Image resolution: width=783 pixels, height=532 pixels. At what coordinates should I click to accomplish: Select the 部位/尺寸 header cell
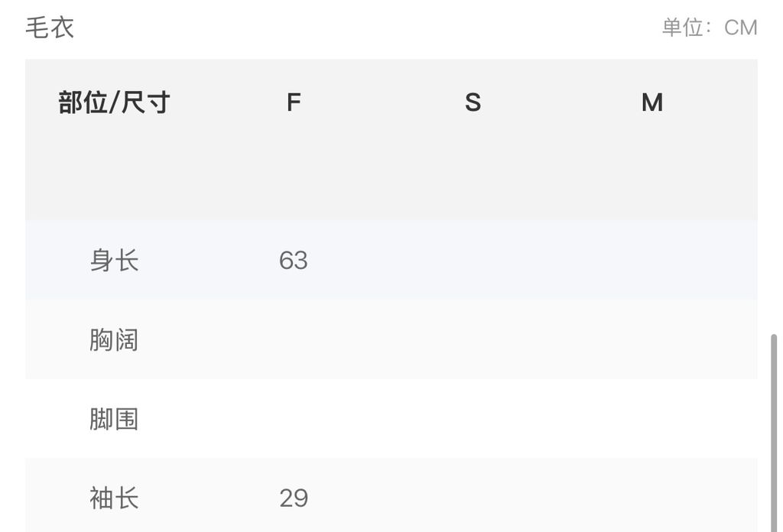(114, 102)
